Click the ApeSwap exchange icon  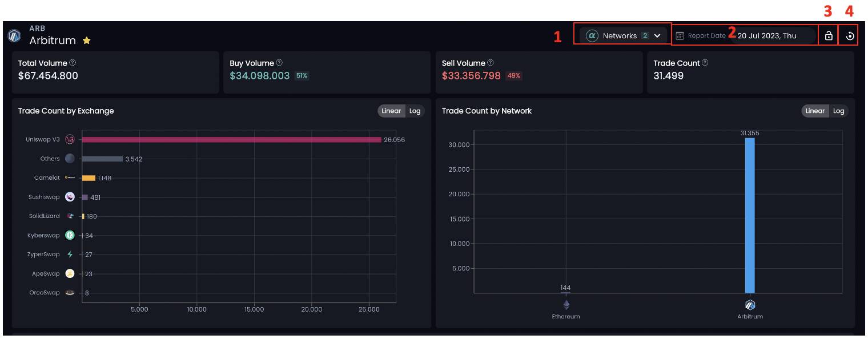[70, 273]
